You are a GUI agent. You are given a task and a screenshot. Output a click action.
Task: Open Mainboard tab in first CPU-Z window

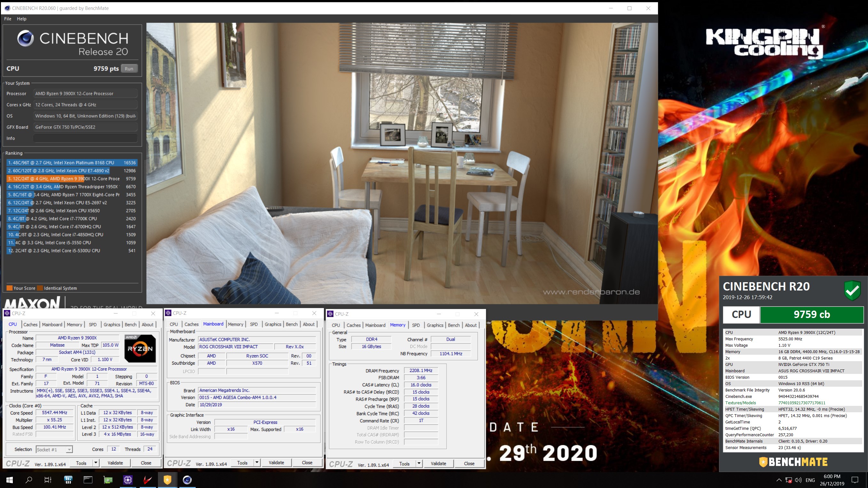pos(52,324)
